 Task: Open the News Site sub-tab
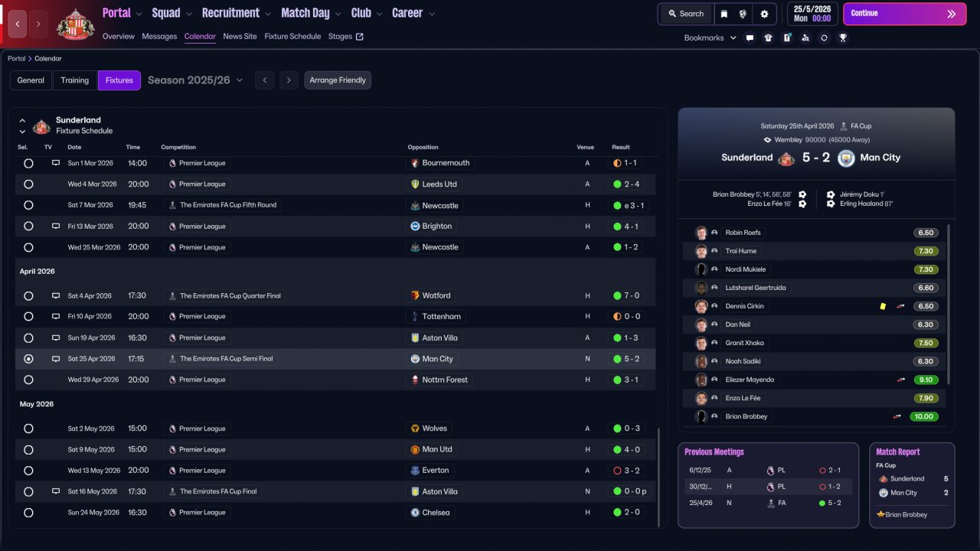click(240, 37)
